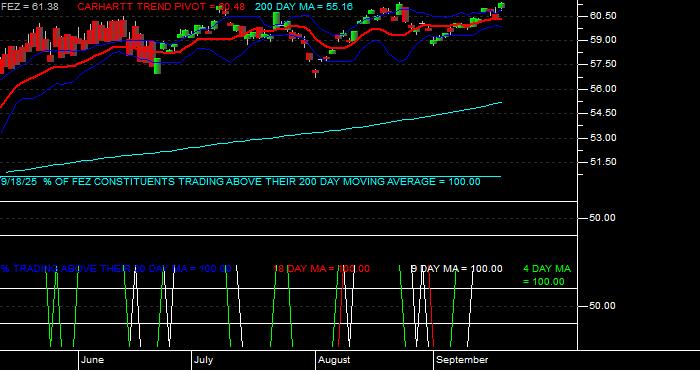Click the FEZ = 61.38 price label

tap(29, 7)
